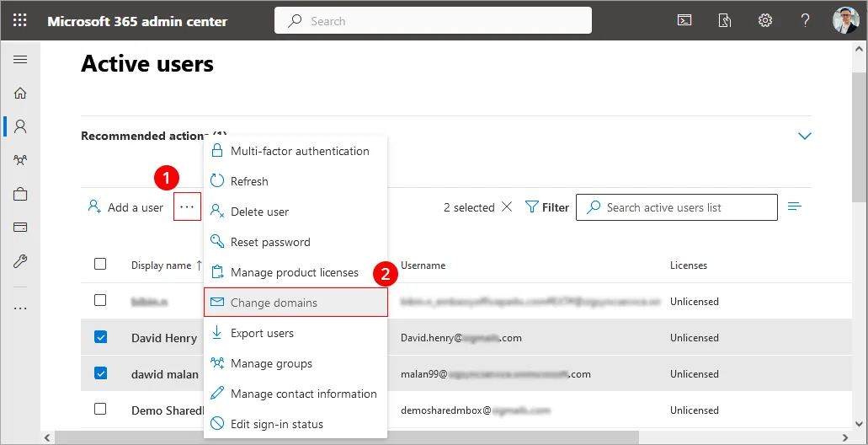Click the malan99@ username cell

495,374
